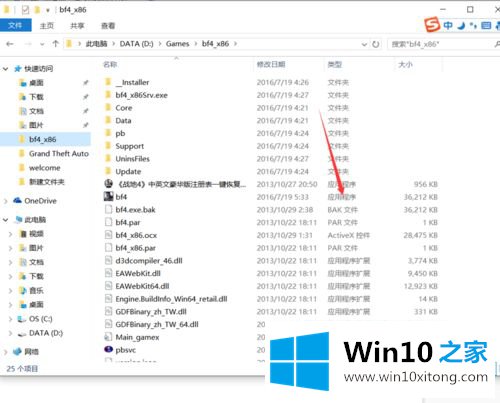Select bf4 application icon
This screenshot has height=403, width=500.
(x=108, y=196)
